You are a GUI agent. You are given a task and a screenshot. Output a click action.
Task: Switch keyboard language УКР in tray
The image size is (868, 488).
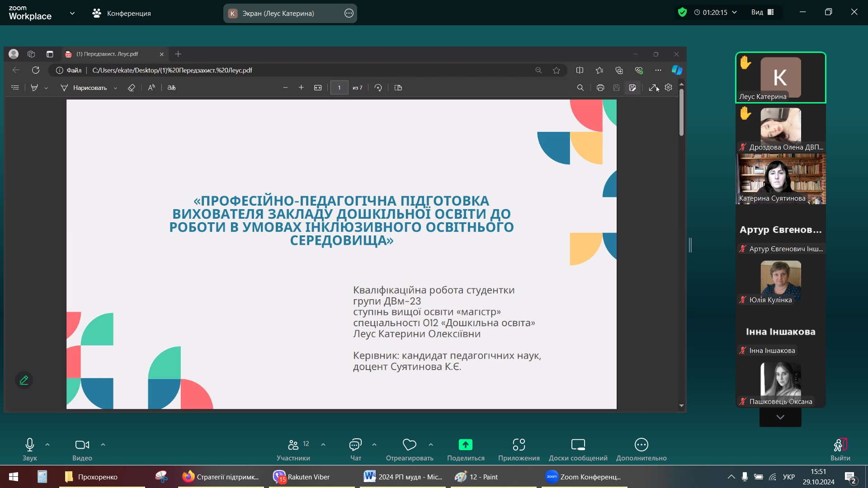789,477
